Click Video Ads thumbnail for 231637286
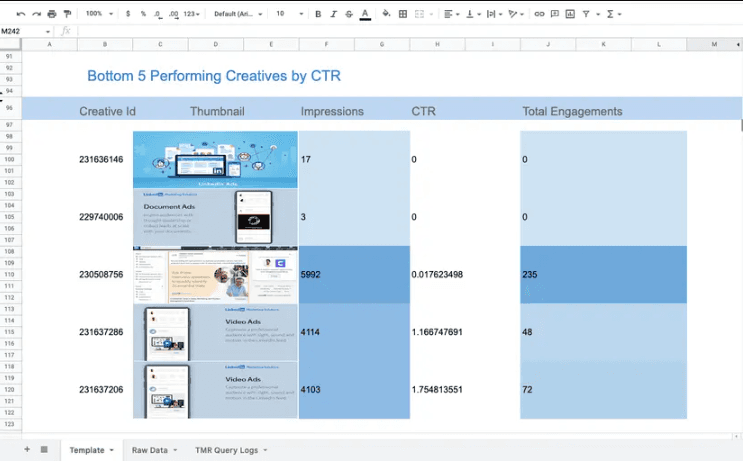This screenshot has width=743, height=461. pos(215,332)
